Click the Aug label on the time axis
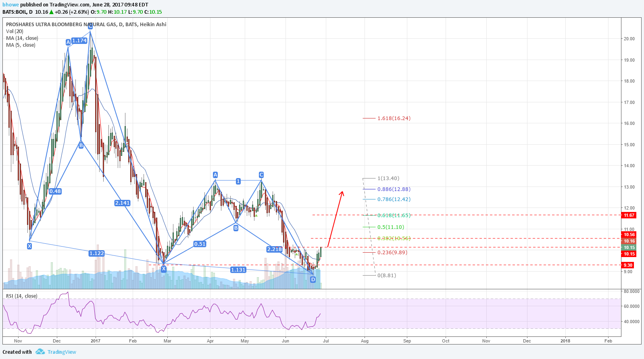Viewport: 644px width, 359px height. tap(365, 341)
